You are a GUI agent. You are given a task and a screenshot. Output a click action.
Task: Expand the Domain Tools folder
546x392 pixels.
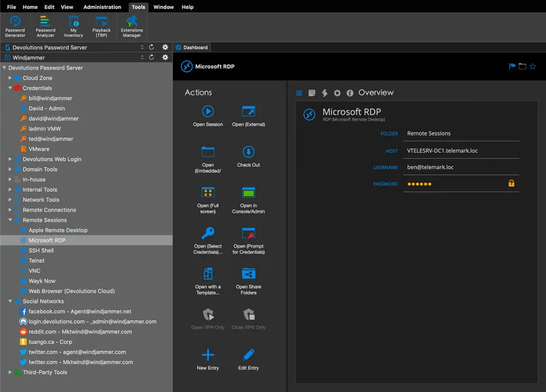point(10,169)
